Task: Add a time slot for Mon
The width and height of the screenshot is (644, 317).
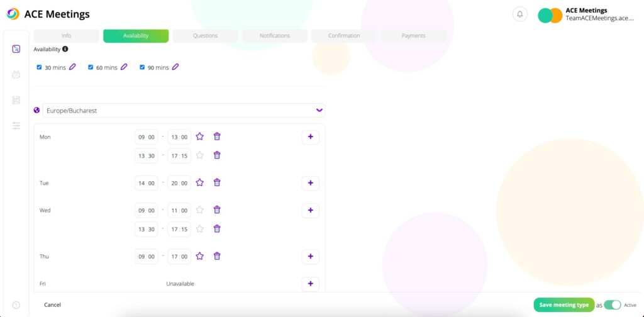Action: click(311, 136)
